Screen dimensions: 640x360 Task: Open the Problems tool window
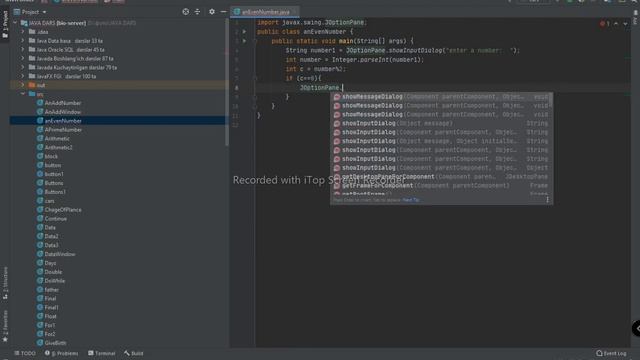pyautogui.click(x=62, y=353)
